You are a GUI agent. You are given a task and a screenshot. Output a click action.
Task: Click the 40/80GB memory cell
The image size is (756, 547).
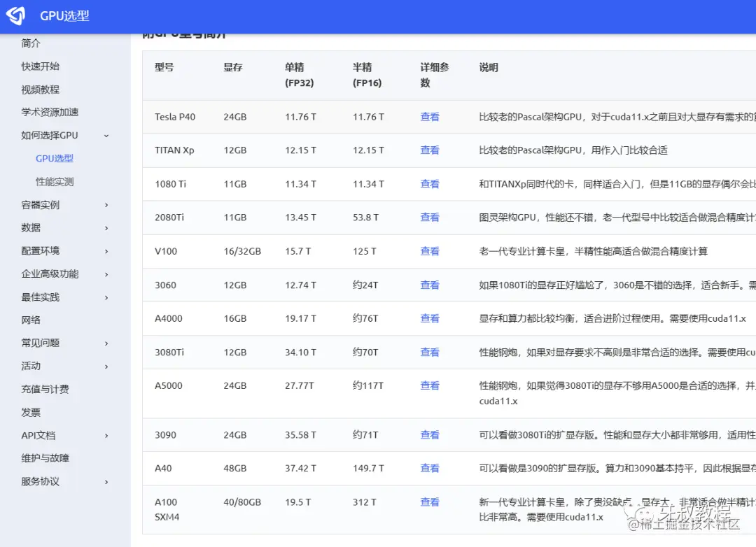tap(242, 502)
